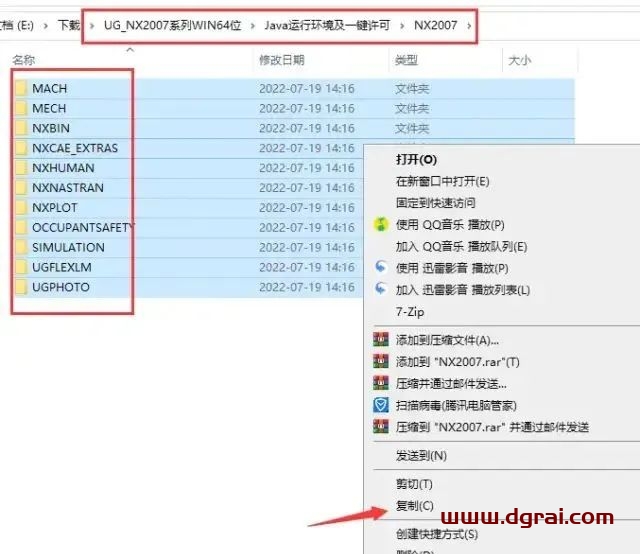Image resolution: width=640 pixels, height=554 pixels.
Task: Click the NXBIN folder icon
Action: click(x=21, y=128)
